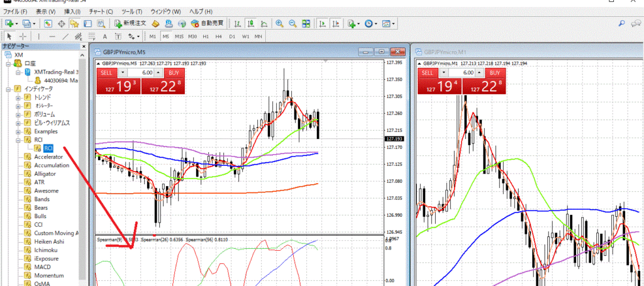
Task: Select the equidistant channel tool
Action: (x=79, y=36)
